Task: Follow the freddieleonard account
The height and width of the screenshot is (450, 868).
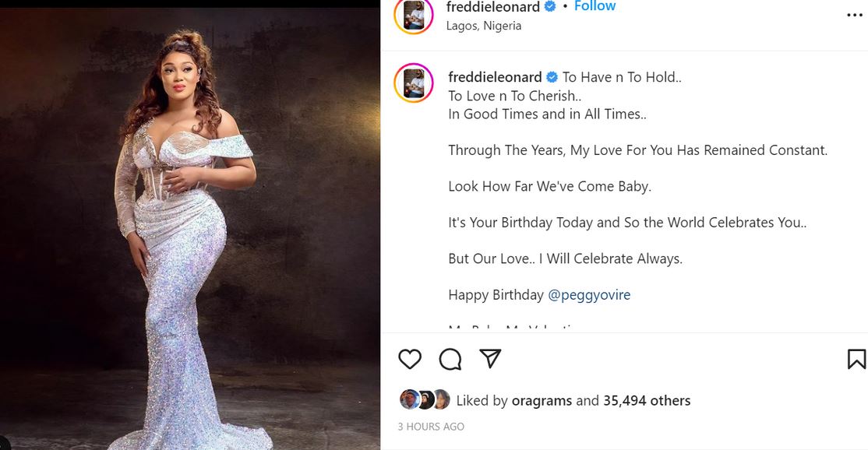Action: pyautogui.click(x=595, y=6)
